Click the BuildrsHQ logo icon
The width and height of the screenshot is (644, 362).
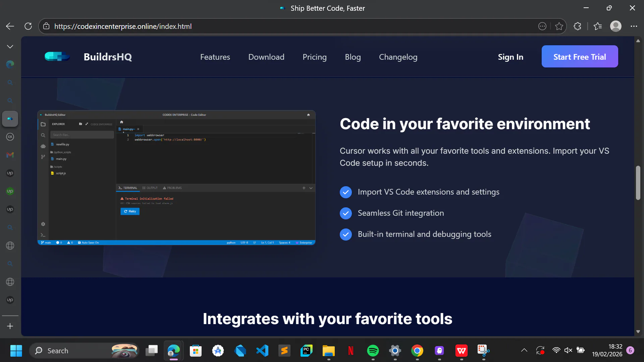pos(57,56)
